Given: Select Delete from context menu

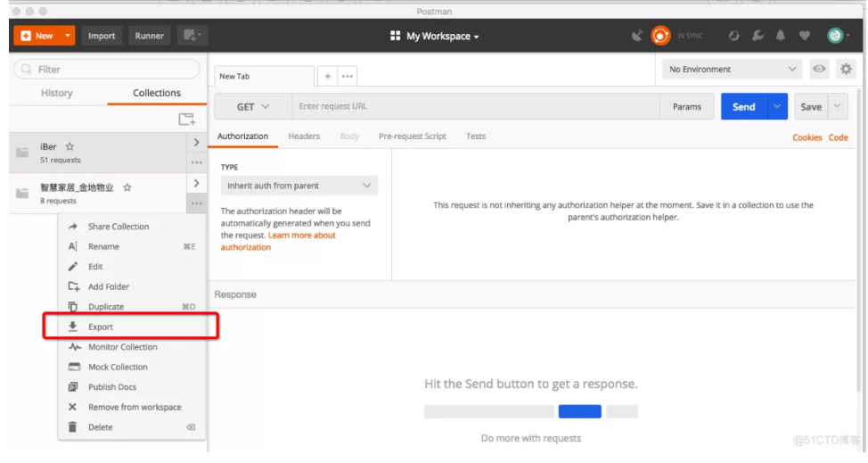Looking at the screenshot, I should tap(132, 427).
